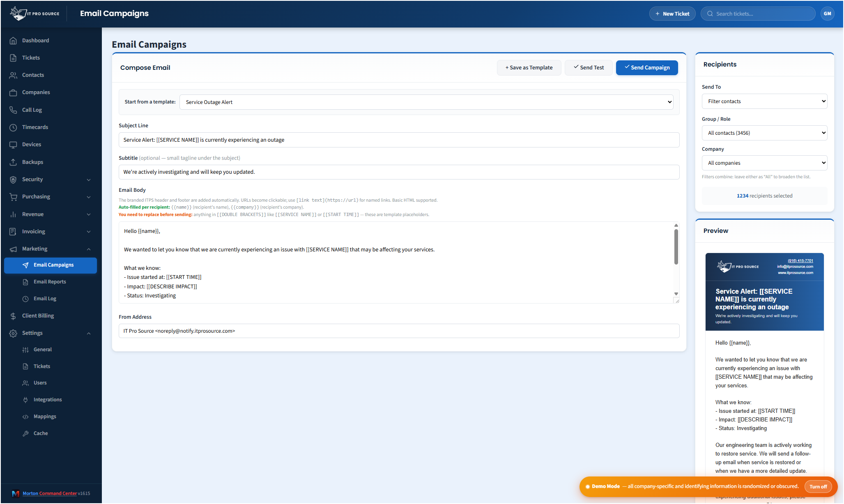Go to Call Log page
The image size is (844, 504).
point(50,110)
